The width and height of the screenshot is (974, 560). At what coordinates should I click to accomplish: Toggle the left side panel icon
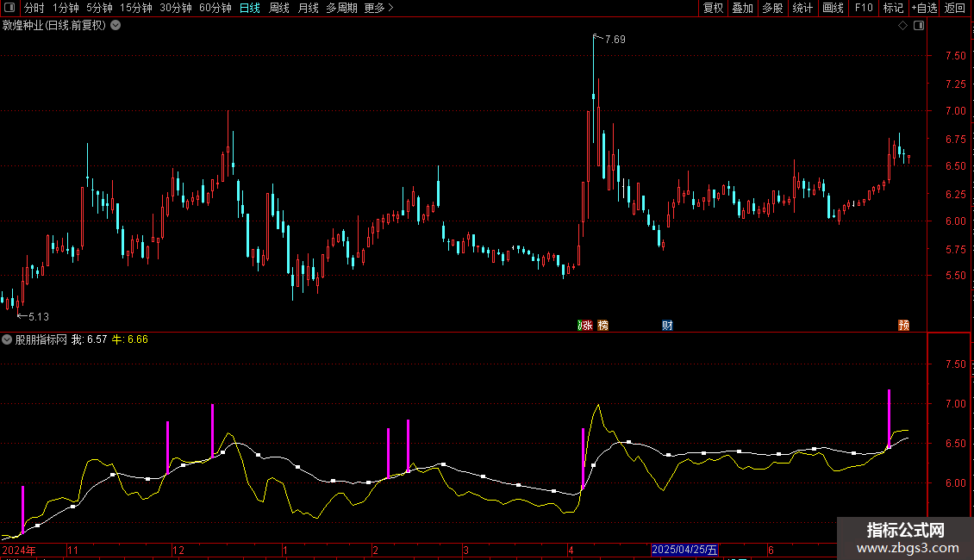pos(9,8)
